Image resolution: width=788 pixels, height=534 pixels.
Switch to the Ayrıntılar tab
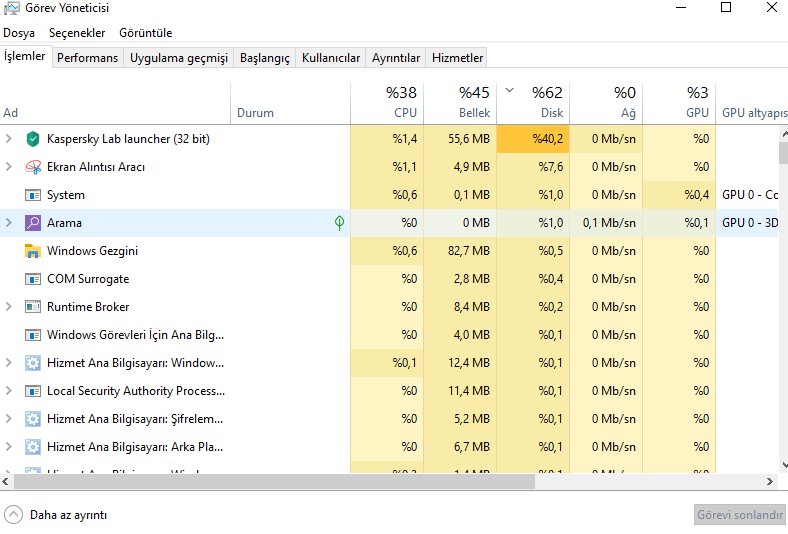[396, 58]
